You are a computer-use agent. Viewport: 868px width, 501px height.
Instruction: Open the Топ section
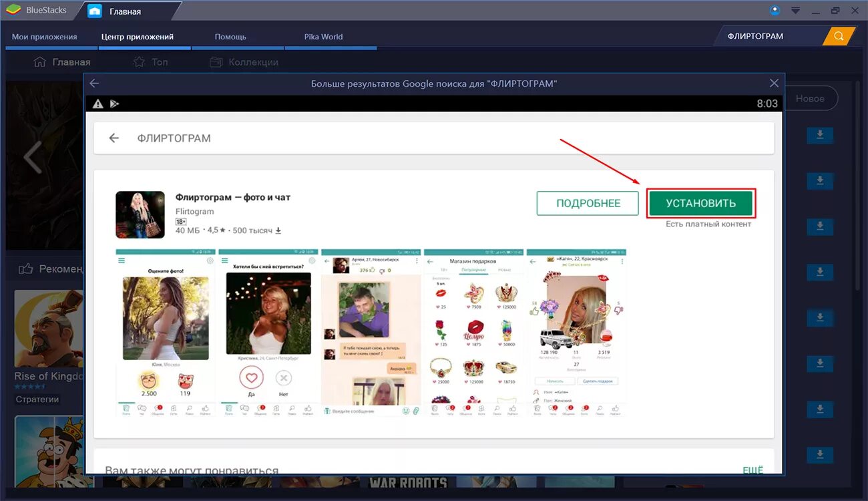tap(150, 62)
